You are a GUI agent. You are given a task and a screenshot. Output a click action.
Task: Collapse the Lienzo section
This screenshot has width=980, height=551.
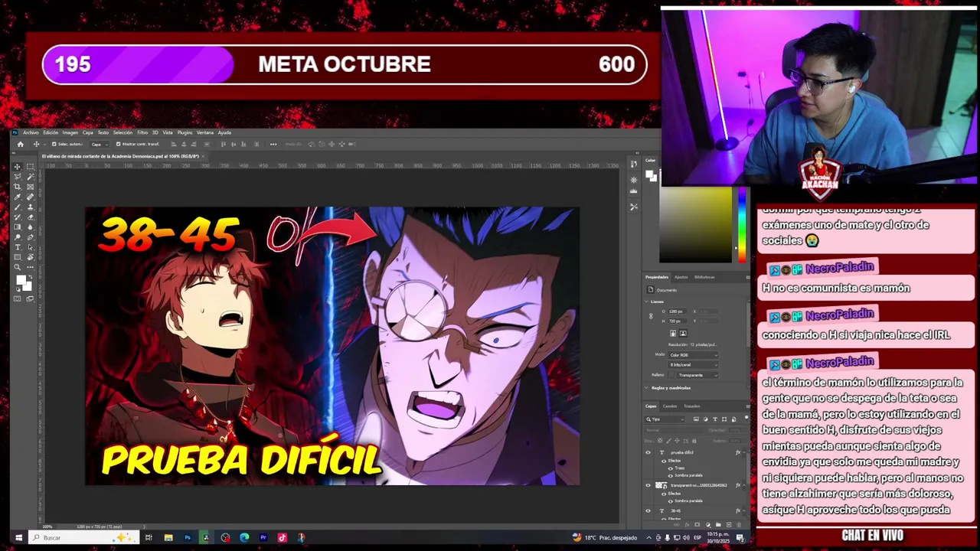(646, 302)
